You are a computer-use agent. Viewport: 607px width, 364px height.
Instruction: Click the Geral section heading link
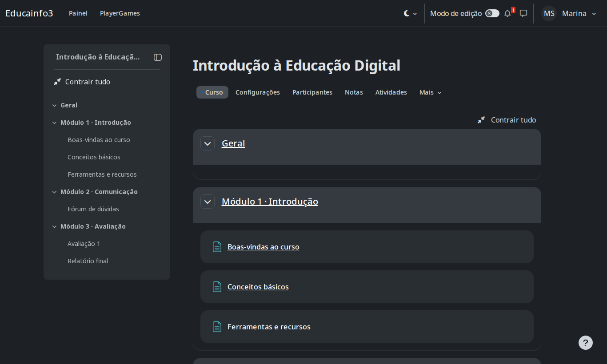point(233,143)
